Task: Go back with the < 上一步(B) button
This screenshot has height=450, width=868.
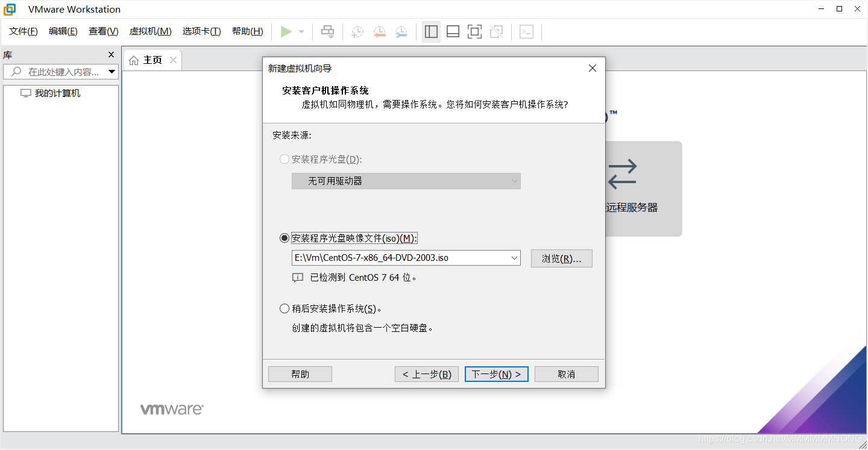Action: tap(427, 374)
